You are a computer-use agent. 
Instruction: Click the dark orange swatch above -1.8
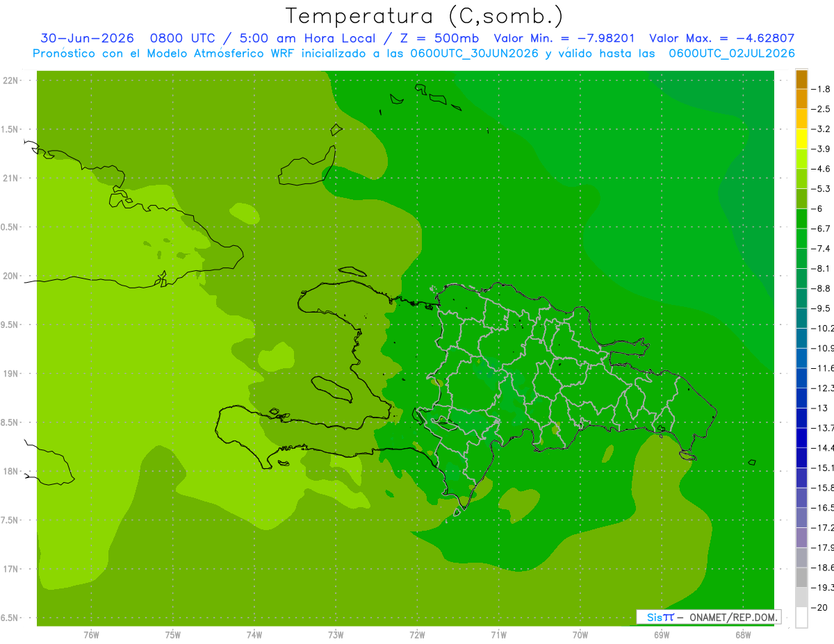[801, 79]
